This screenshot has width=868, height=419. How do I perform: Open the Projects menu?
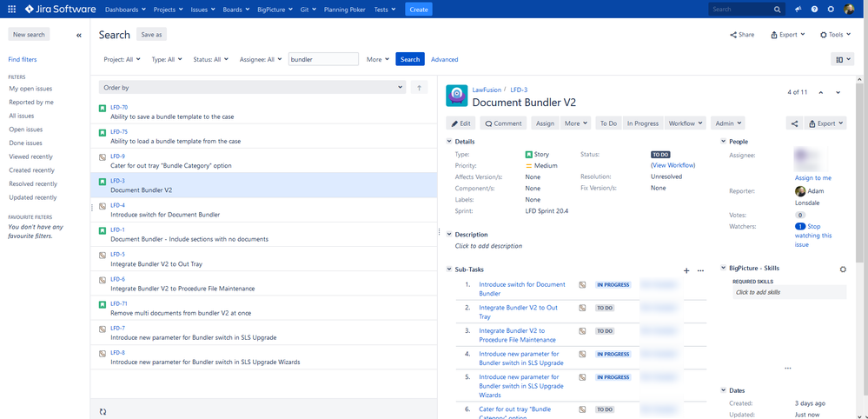click(169, 10)
